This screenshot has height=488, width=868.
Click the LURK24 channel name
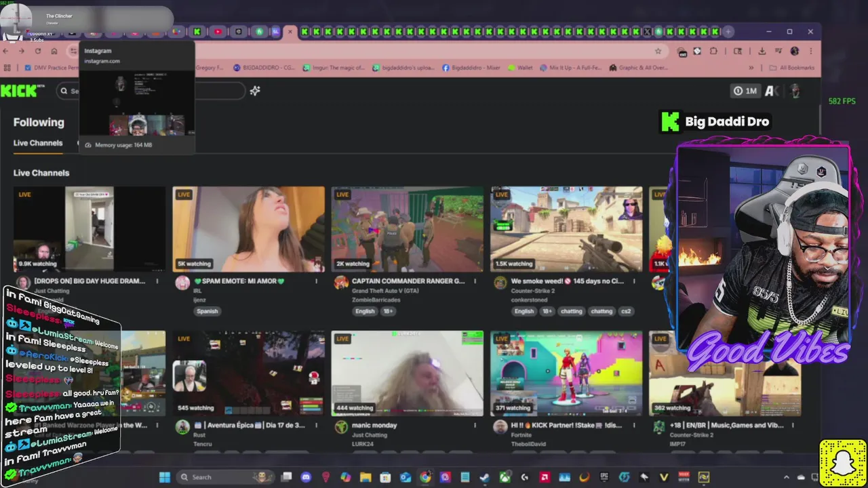[362, 444]
